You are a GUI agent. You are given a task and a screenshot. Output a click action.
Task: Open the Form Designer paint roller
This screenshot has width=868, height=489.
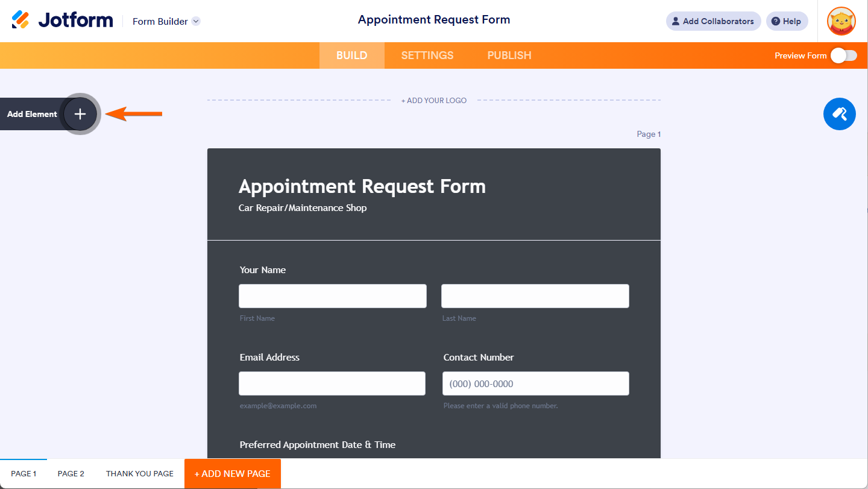[x=839, y=114]
